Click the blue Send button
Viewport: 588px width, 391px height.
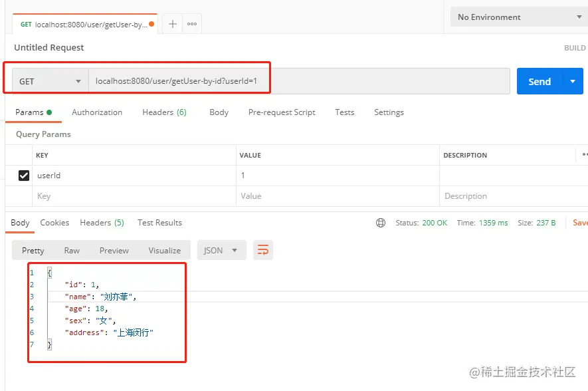pyautogui.click(x=539, y=81)
